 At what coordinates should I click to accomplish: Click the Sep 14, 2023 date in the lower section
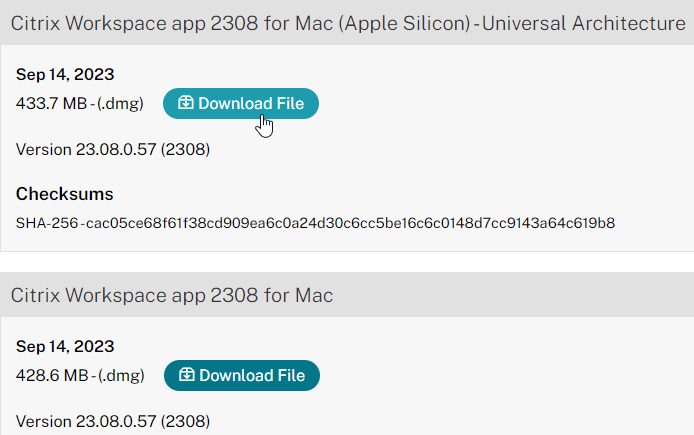65,347
